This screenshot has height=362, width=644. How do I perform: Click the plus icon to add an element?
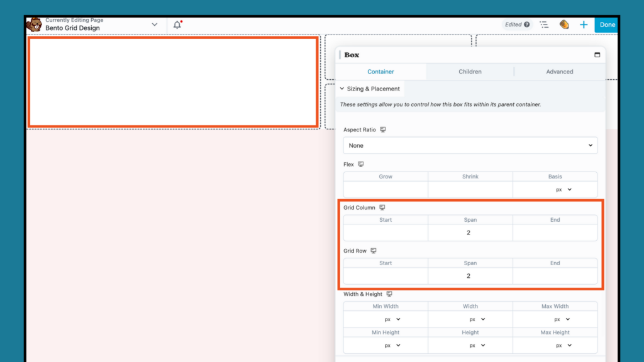click(x=584, y=25)
